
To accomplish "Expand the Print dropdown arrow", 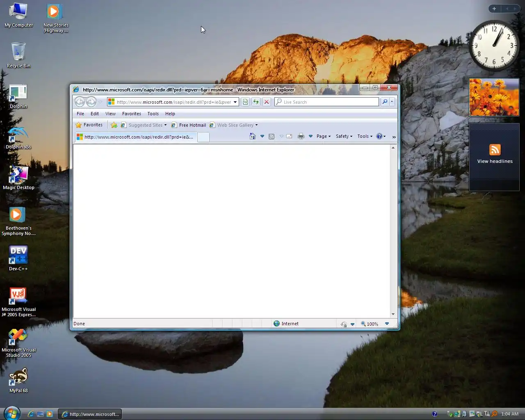I will (x=310, y=136).
